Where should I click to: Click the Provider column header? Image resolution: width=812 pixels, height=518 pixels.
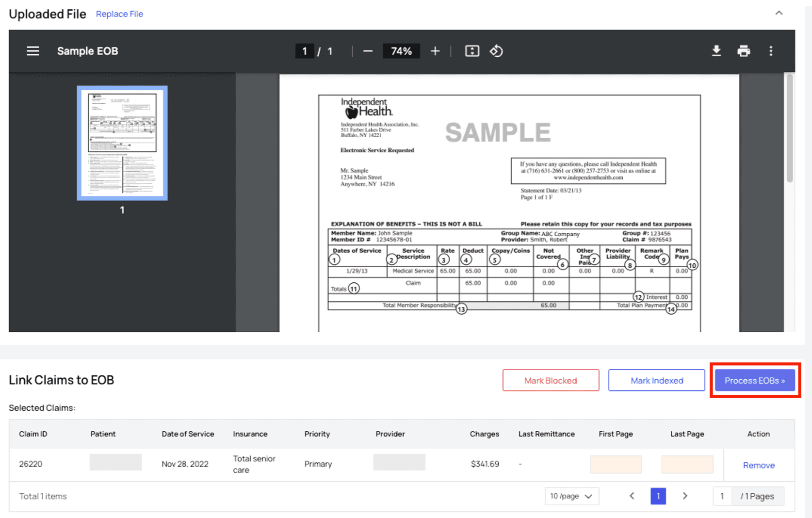pos(390,434)
